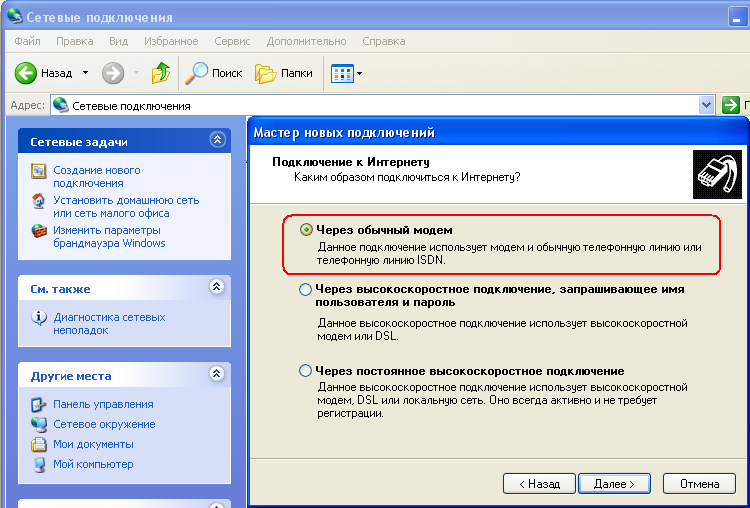The image size is (750, 508).
Task: Click the green Go arrow button
Action: coord(730,105)
